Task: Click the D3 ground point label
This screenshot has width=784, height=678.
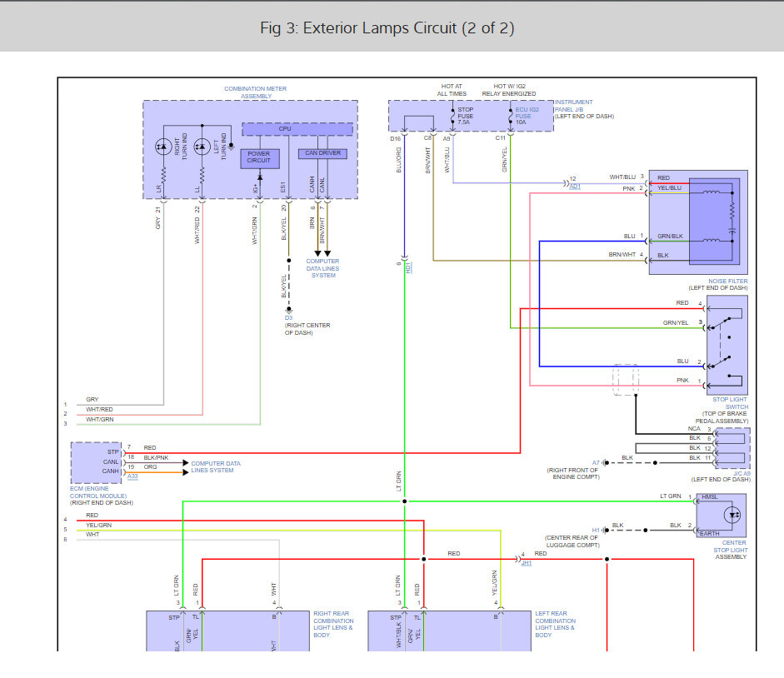Action: coord(288,318)
